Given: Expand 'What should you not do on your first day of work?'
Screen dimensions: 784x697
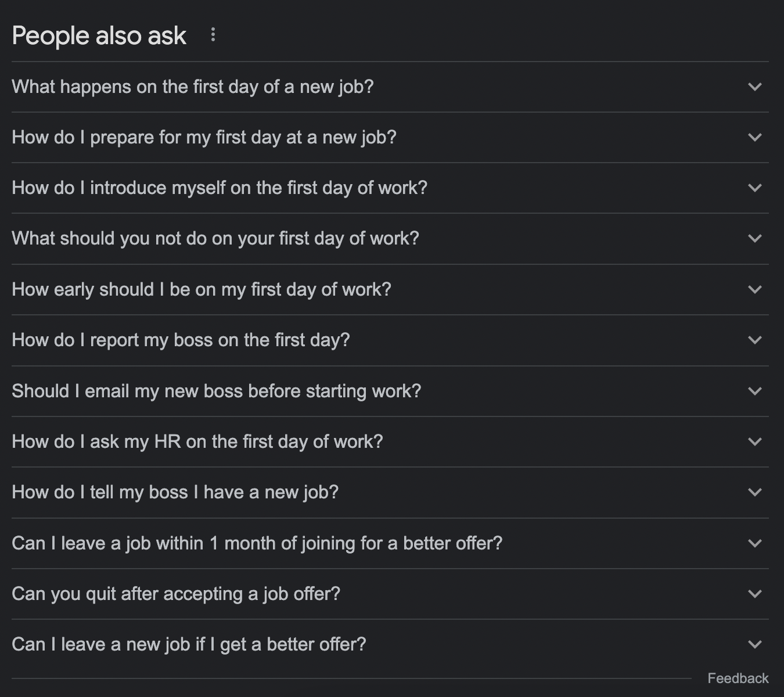Looking at the screenshot, I should (x=754, y=238).
